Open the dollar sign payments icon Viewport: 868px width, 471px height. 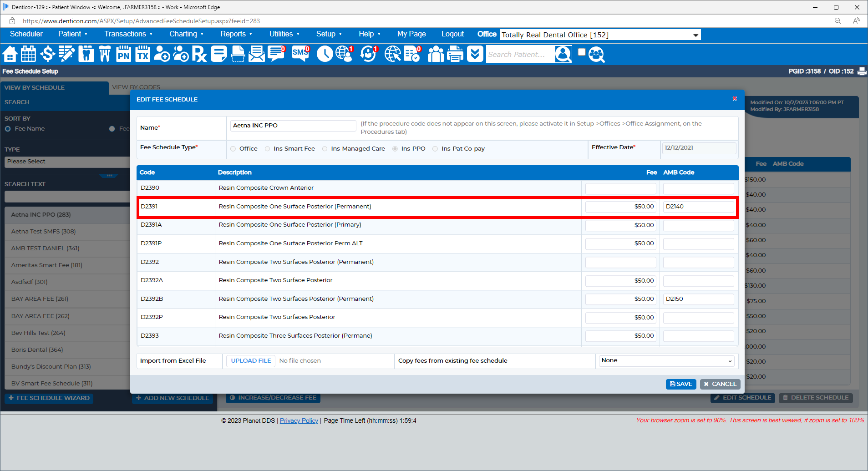(x=47, y=54)
